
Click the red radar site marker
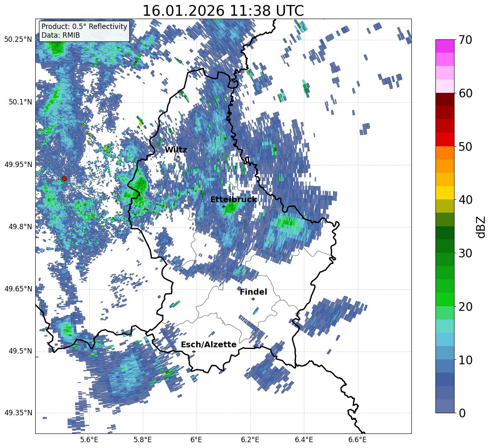(x=64, y=179)
